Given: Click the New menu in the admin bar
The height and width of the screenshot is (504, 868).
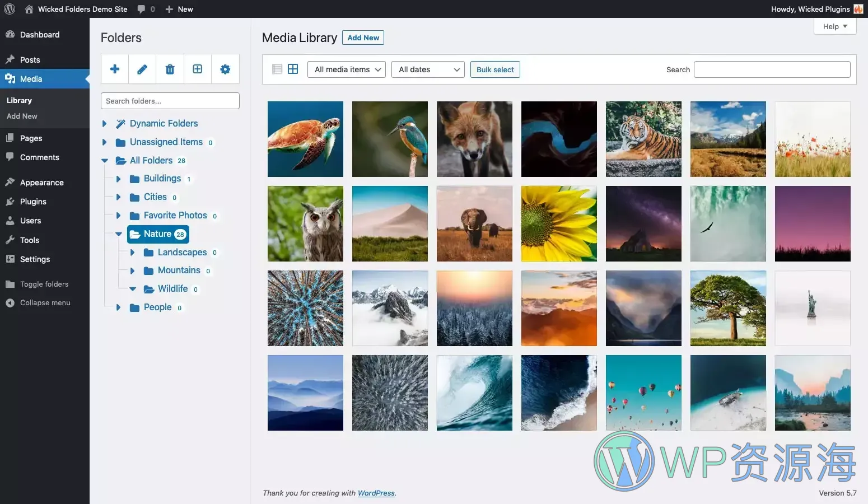Looking at the screenshot, I should (179, 9).
